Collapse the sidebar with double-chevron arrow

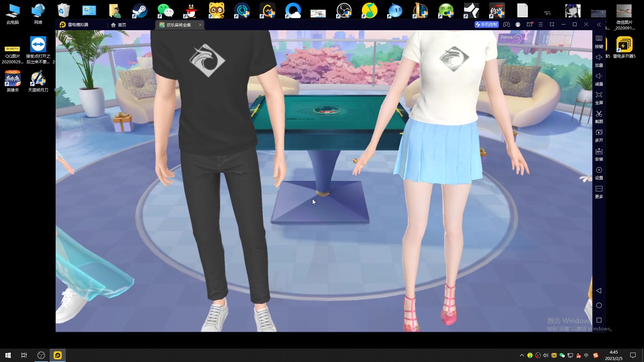(x=599, y=24)
